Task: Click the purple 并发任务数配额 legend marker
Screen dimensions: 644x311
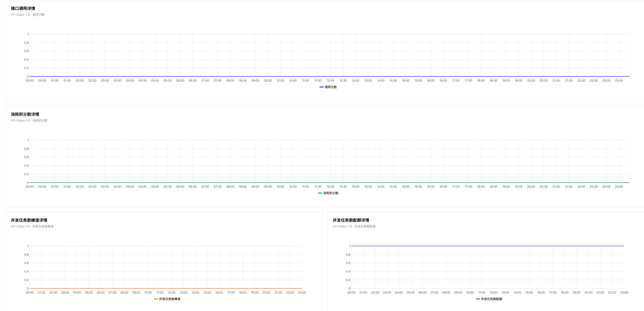Action: [x=478, y=299]
